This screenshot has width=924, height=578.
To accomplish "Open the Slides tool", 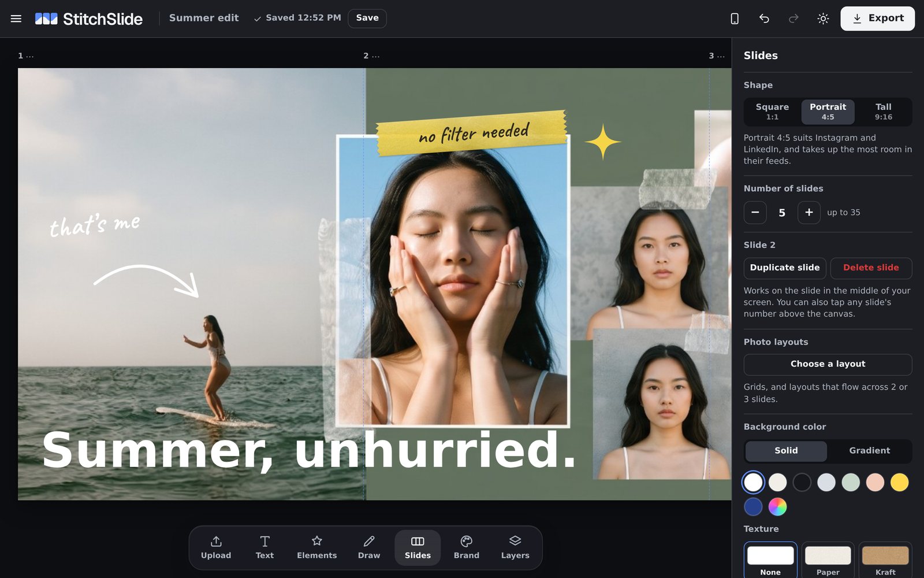I will pos(418,548).
